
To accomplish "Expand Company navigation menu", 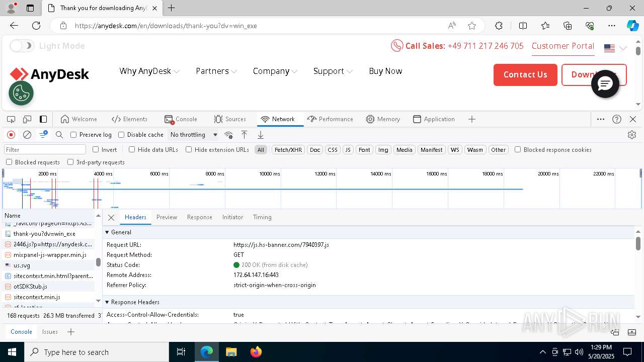I will click(275, 71).
